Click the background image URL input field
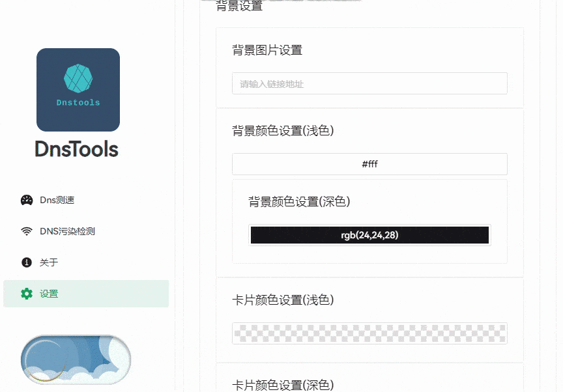This screenshot has width=563, height=392. (369, 83)
